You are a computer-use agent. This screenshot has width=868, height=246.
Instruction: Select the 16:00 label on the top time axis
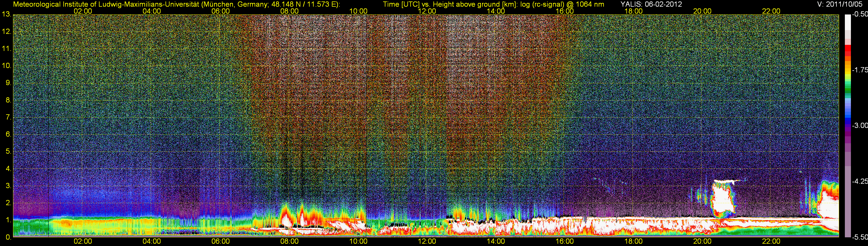coord(565,11)
